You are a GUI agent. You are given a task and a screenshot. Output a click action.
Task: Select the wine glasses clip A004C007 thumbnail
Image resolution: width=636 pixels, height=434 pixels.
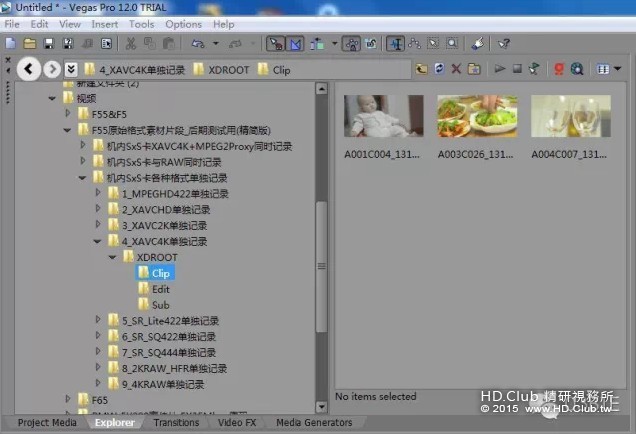point(571,116)
